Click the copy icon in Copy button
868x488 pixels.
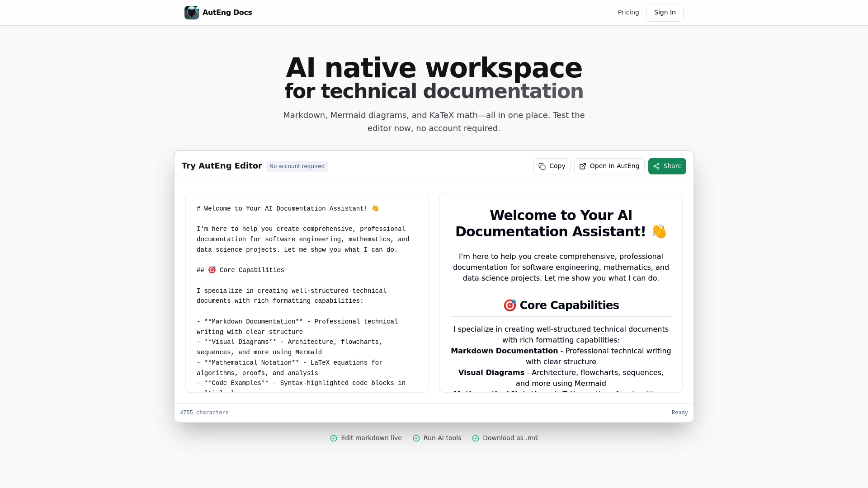(542, 166)
